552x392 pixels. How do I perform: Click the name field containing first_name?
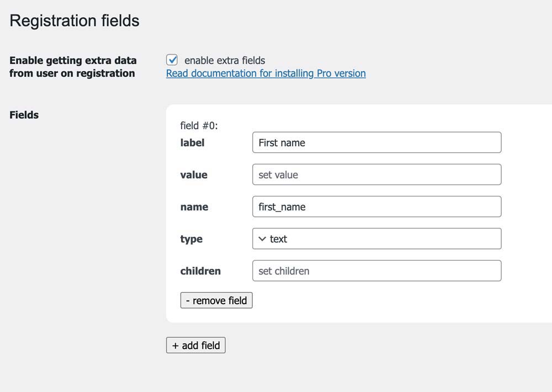[376, 206]
